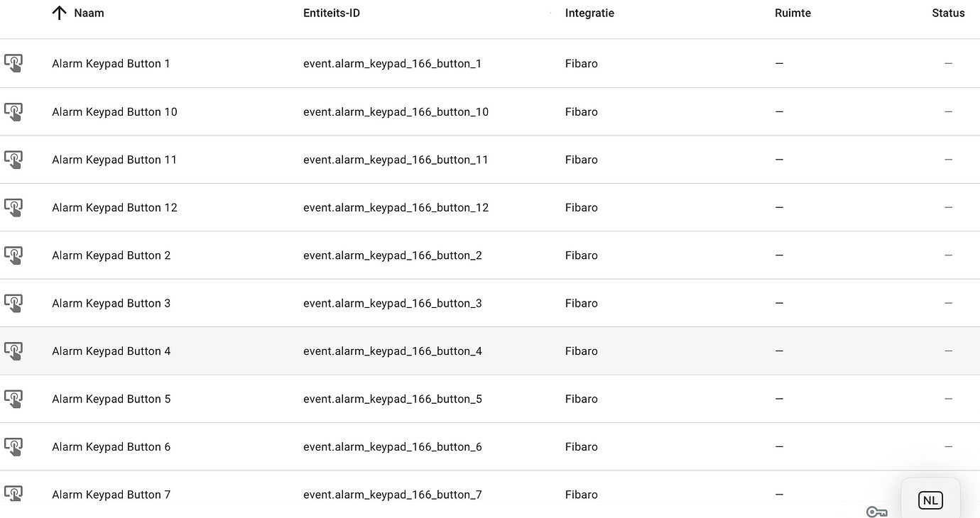Click the key icon at bottom right
The height and width of the screenshot is (518, 980).
click(877, 512)
